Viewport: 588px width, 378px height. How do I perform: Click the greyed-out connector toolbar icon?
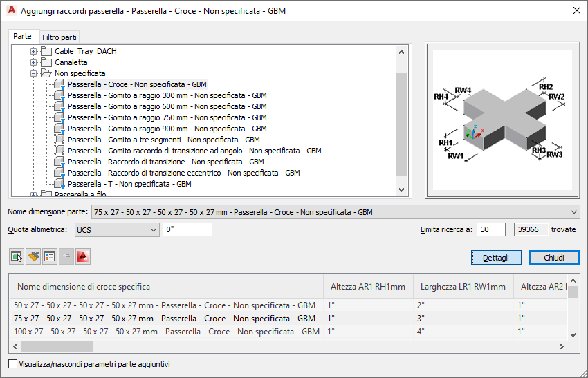click(66, 256)
